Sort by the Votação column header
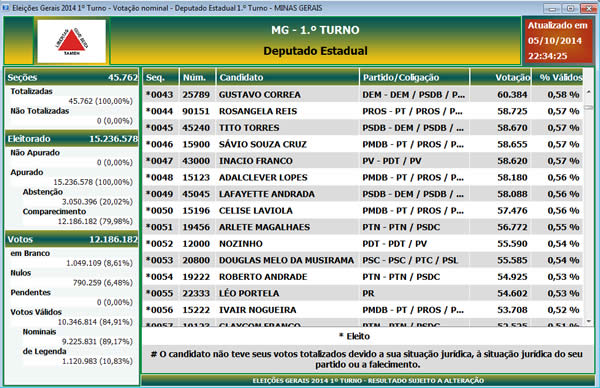The height and width of the screenshot is (388, 600). click(501, 77)
